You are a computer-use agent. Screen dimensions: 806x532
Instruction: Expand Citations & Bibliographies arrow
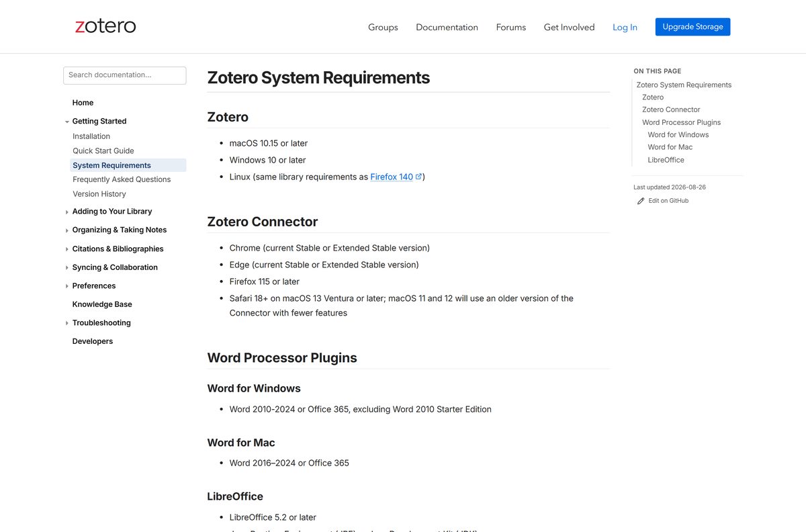point(66,249)
